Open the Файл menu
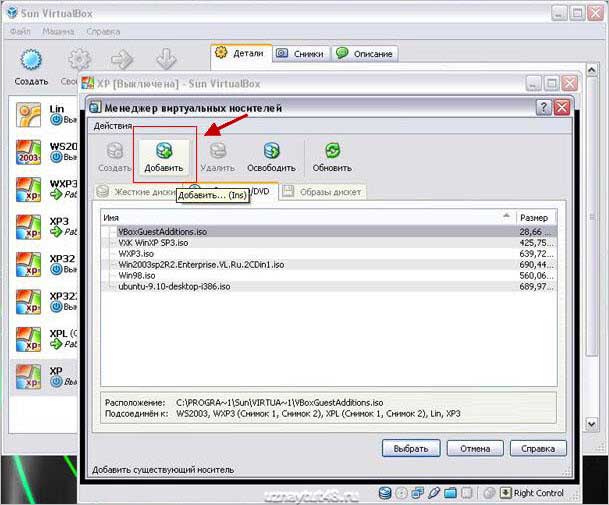 tap(20, 31)
